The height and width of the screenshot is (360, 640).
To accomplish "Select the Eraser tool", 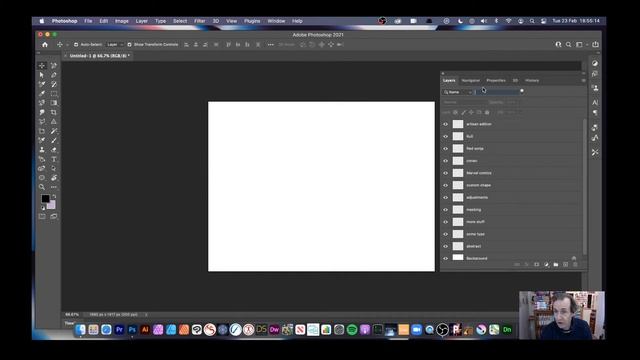I will [x=53, y=150].
